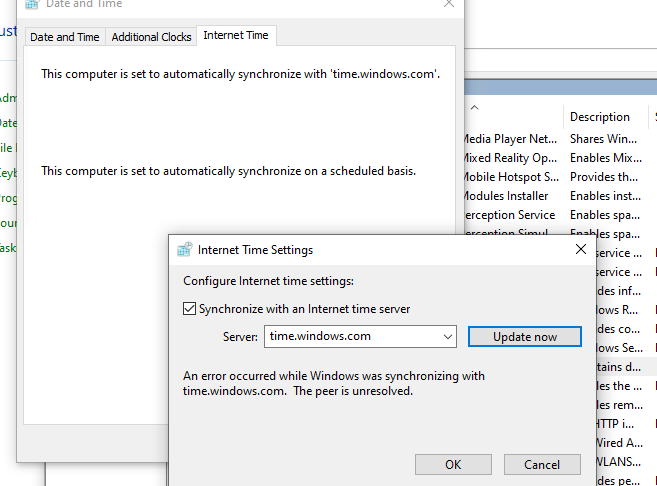Confirm with the OK button

(453, 464)
